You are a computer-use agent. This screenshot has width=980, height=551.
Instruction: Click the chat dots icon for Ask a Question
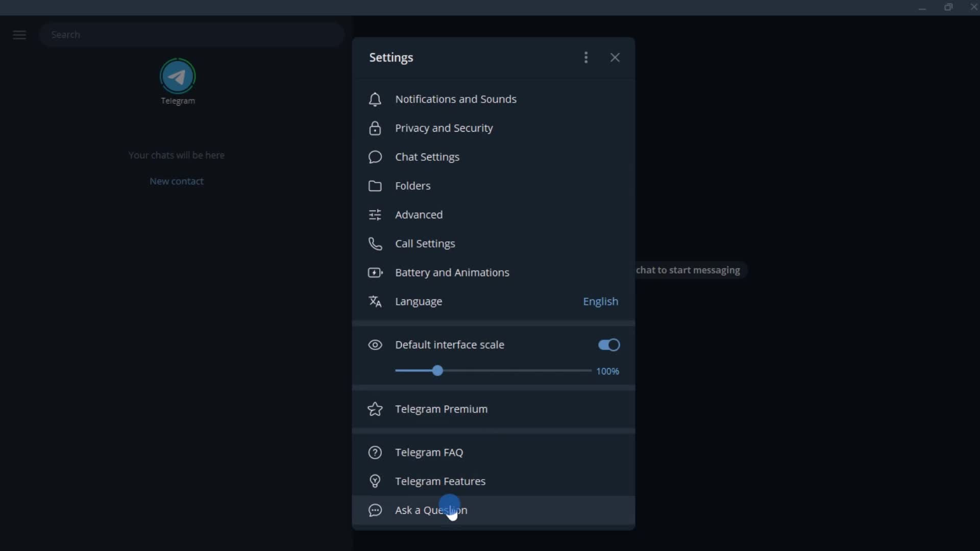coord(375,510)
